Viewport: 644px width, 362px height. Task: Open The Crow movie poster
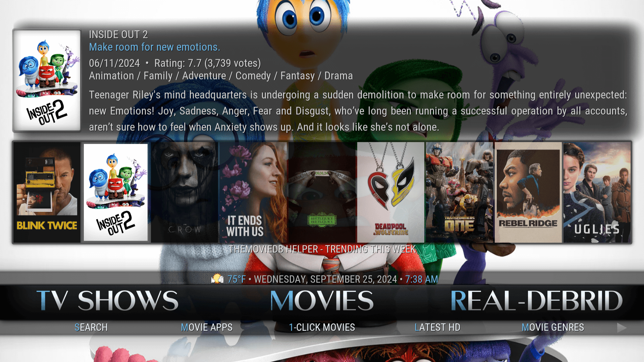tap(184, 192)
